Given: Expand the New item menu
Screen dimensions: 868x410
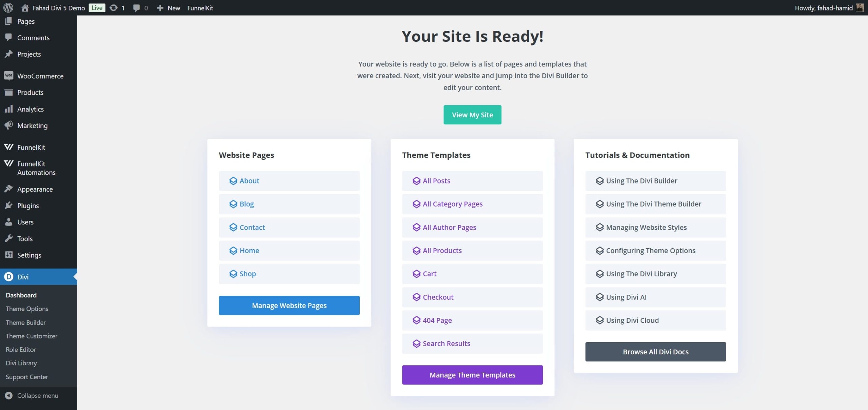Looking at the screenshot, I should click(x=168, y=7).
